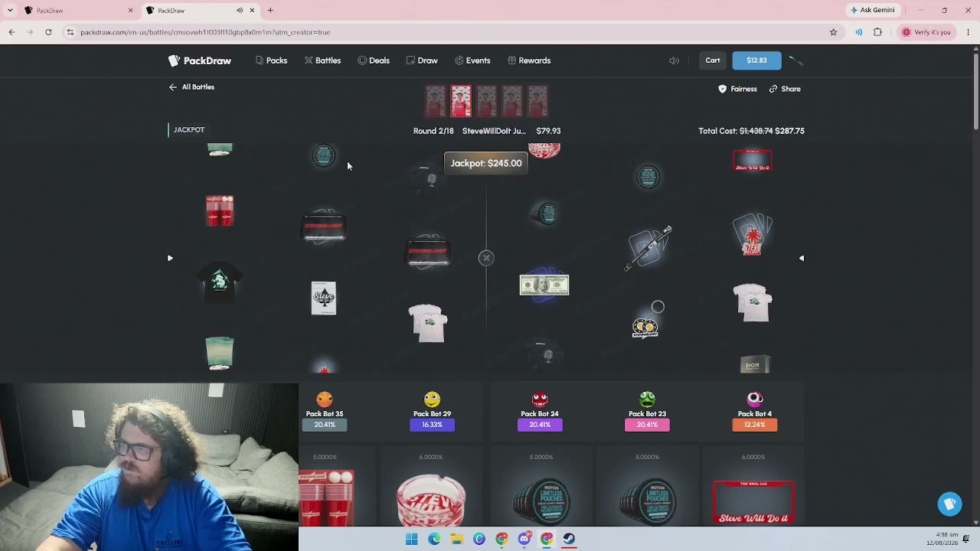This screenshot has height=551, width=980.
Task: Click the Verify it's you profile chip
Action: tap(926, 32)
